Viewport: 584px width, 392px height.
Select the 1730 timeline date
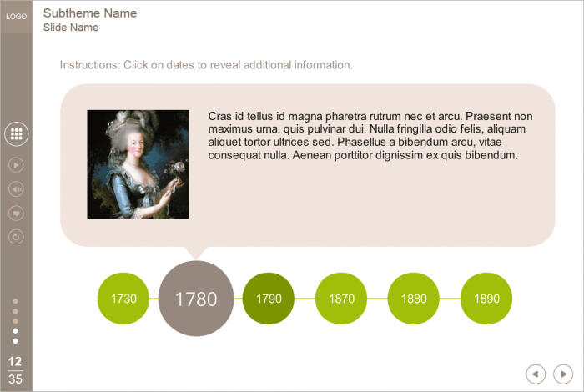point(123,298)
